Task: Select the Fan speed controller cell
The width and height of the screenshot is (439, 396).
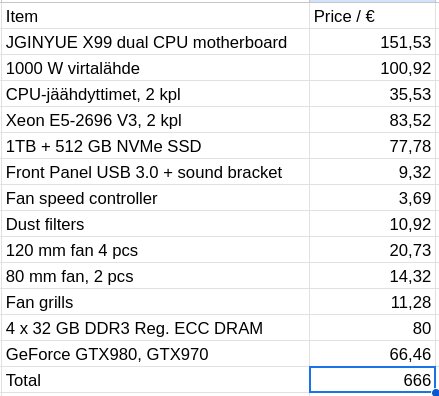Action: (x=156, y=198)
